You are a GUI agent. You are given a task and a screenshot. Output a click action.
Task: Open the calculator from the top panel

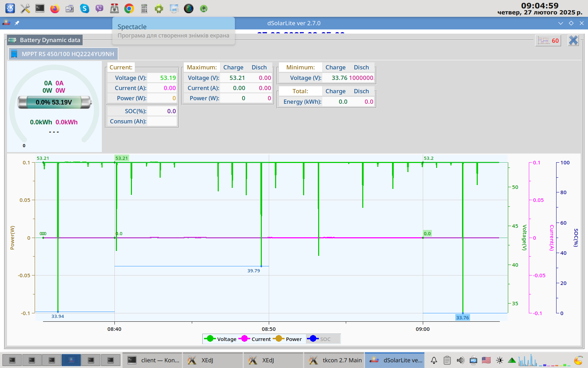pyautogui.click(x=144, y=8)
